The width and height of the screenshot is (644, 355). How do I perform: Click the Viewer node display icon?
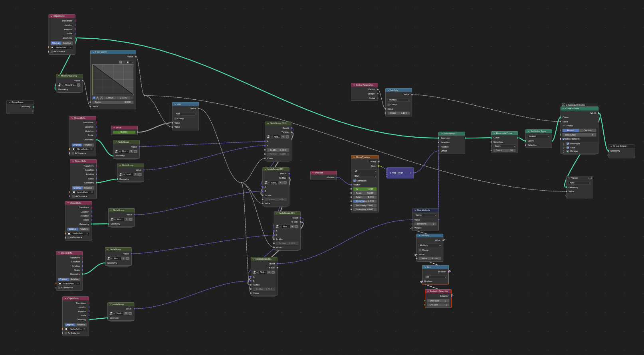tap(590, 178)
